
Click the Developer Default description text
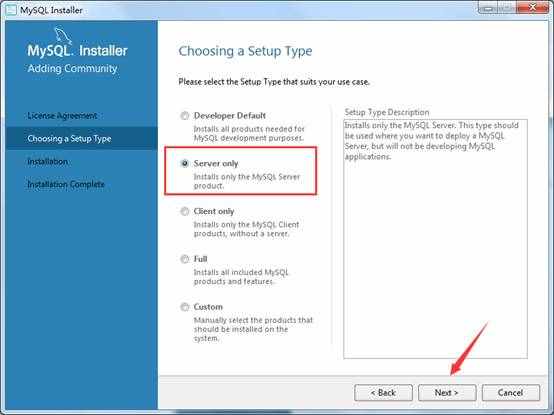(x=249, y=134)
